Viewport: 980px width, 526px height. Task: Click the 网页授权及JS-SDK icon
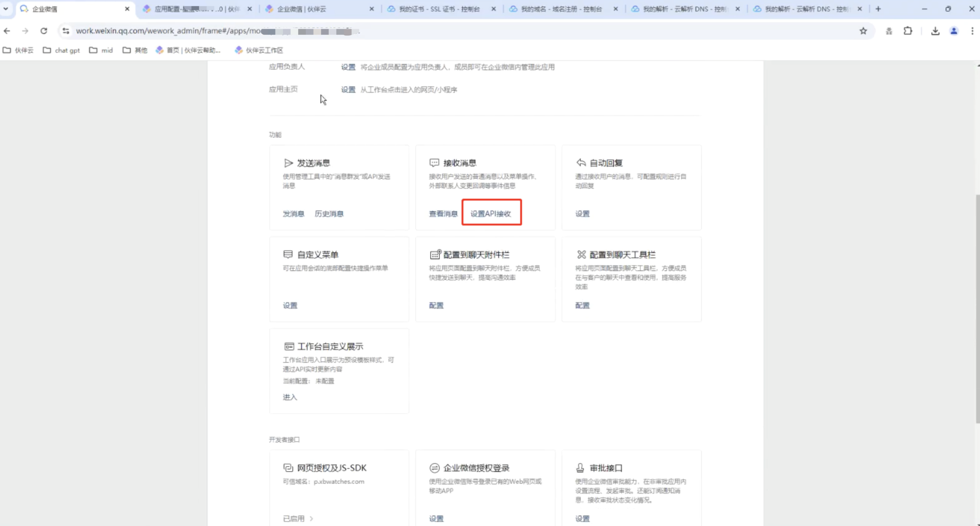point(288,468)
